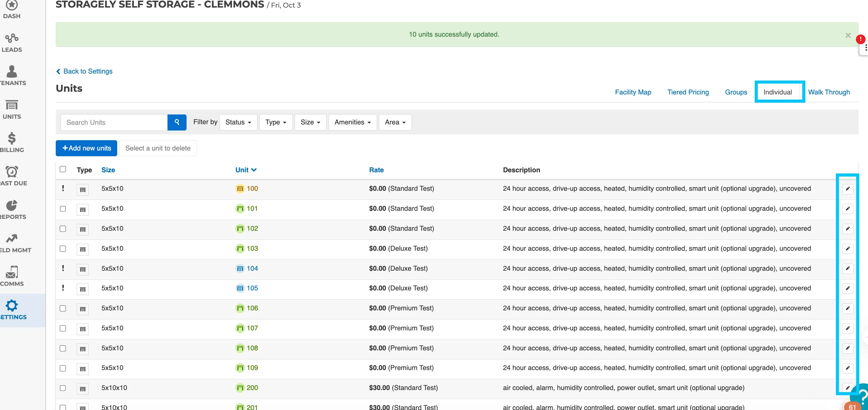Open the Status filter dropdown

point(238,122)
